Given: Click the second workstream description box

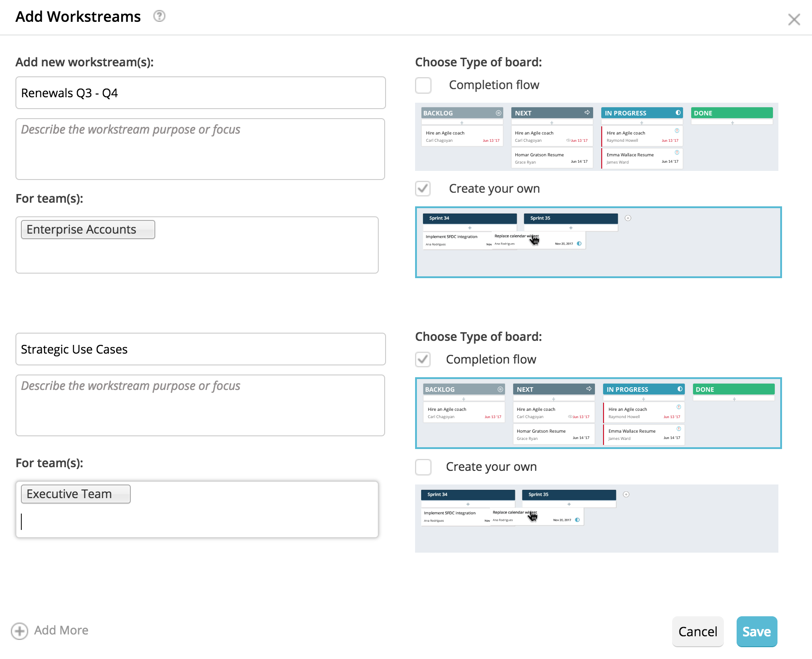Looking at the screenshot, I should (200, 405).
